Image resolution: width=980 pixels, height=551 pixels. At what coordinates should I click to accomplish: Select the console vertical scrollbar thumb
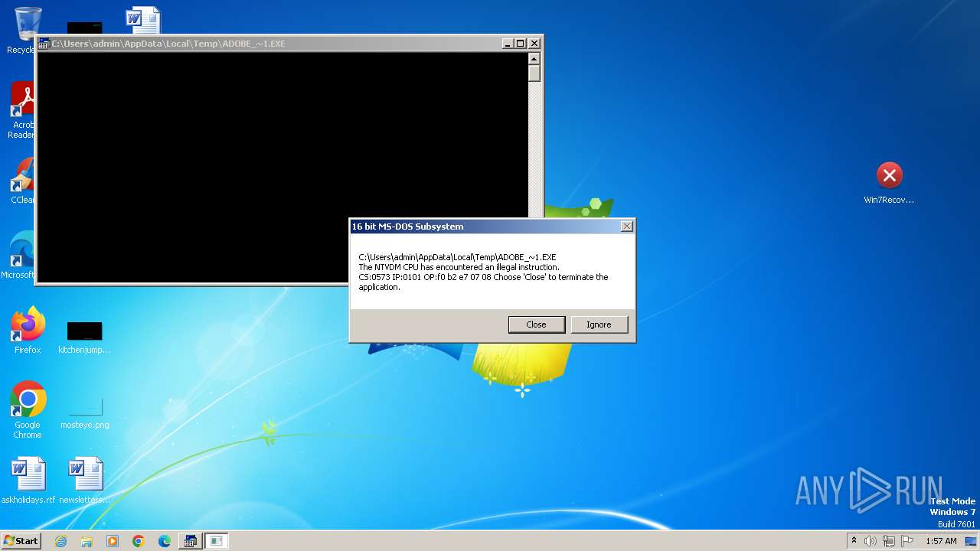coord(534,73)
